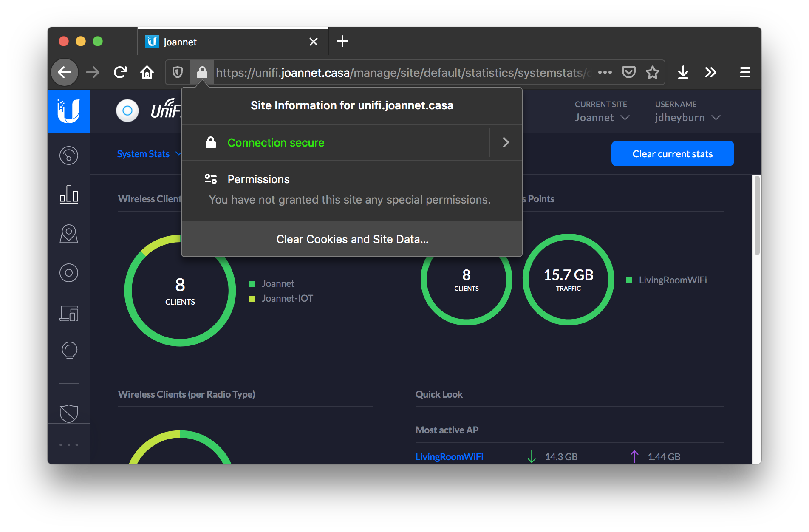Open the Dashboard gauge sidebar icon
This screenshot has width=809, height=532.
tap(69, 156)
